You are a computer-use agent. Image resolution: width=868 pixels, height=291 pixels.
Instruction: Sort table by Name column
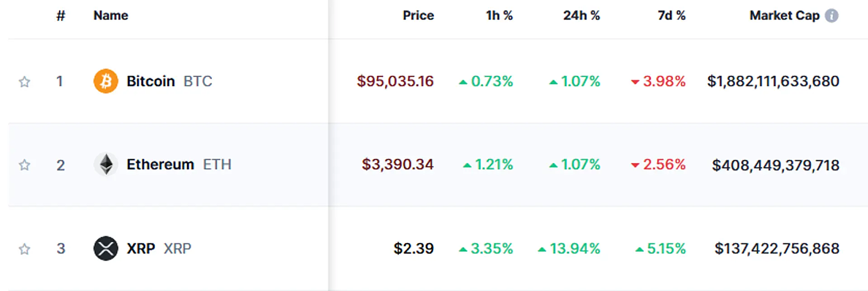pos(111,16)
